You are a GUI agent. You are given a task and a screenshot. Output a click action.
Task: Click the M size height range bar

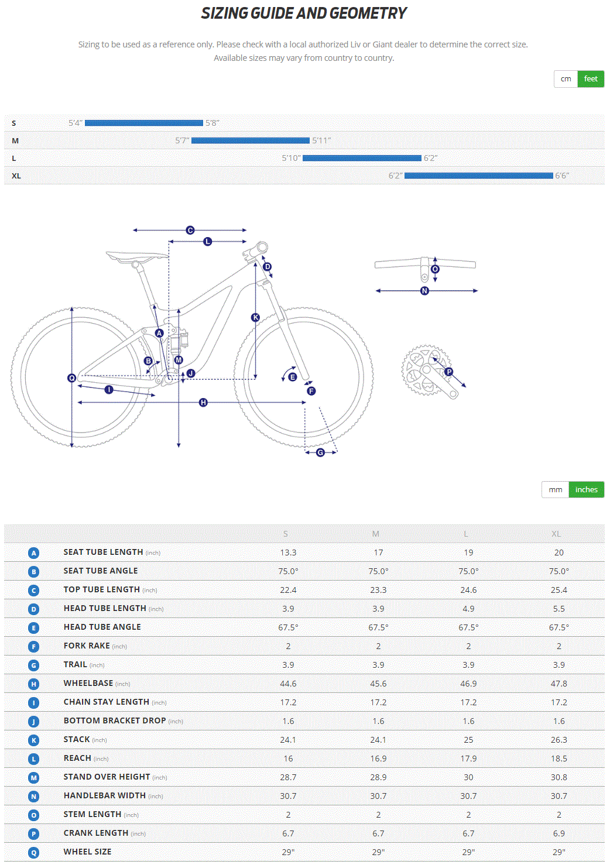250,140
